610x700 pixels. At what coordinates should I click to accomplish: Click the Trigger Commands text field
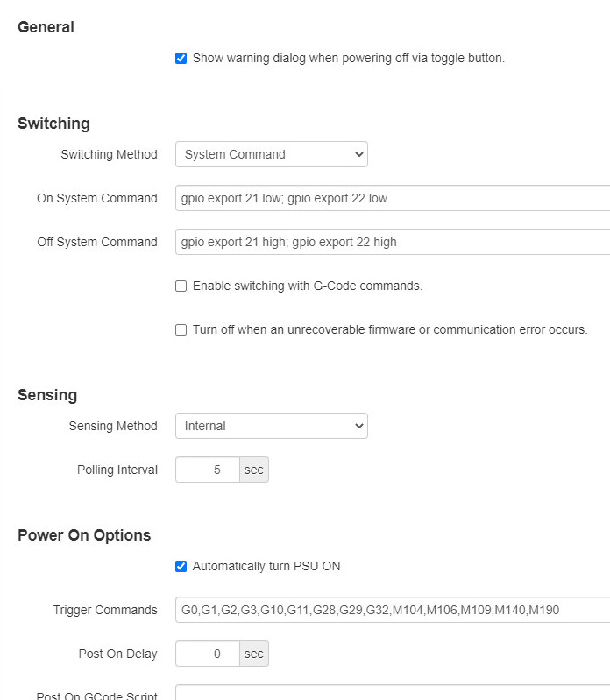[x=392, y=610]
